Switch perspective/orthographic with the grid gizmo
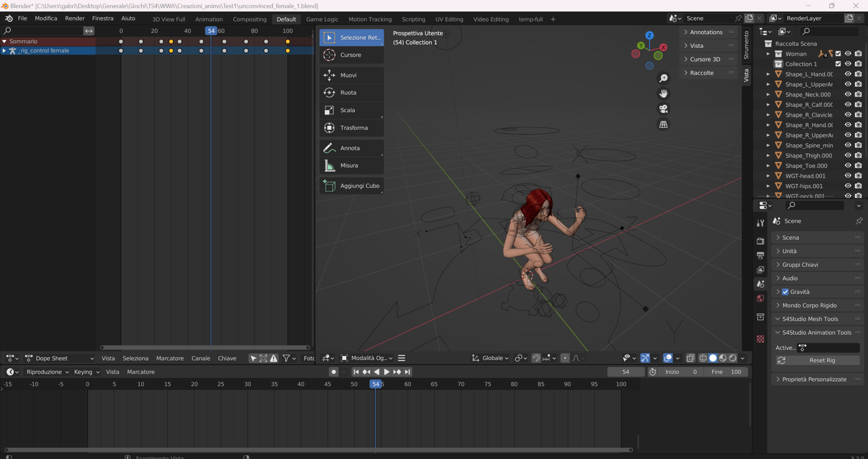 [x=664, y=124]
